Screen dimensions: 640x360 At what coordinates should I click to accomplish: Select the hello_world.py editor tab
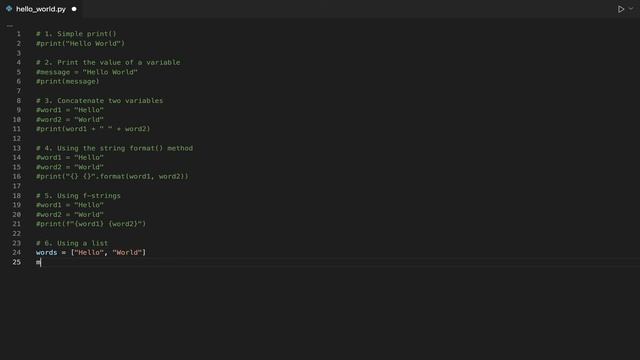(41, 9)
